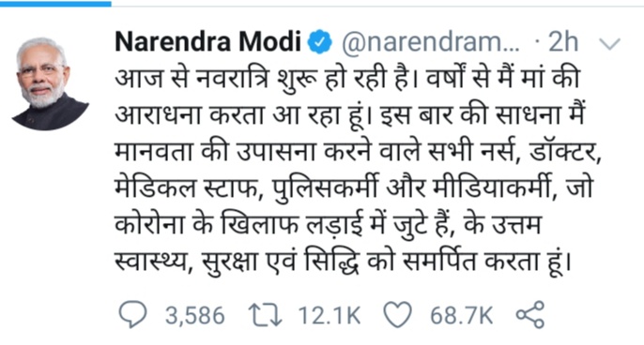Click the tweet's first line mentioning नवरात्रि

coord(347,78)
